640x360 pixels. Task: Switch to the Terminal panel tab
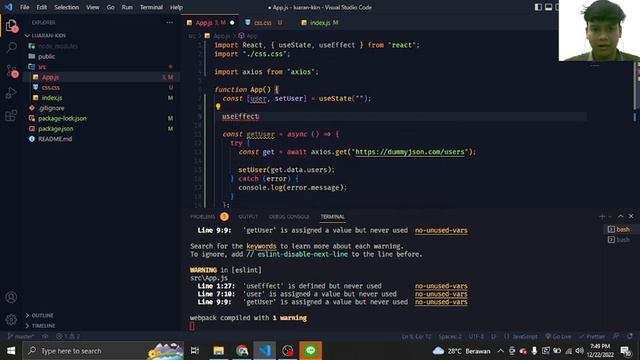click(333, 217)
